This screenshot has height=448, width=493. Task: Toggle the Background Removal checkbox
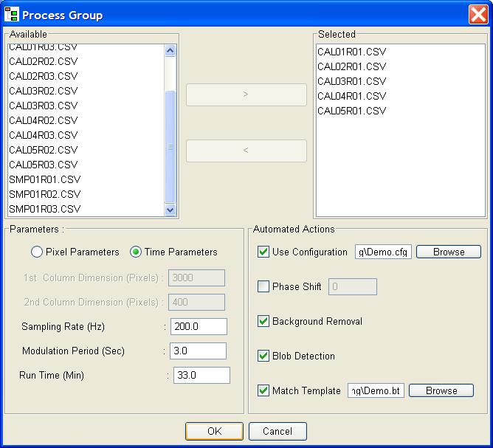click(x=263, y=322)
